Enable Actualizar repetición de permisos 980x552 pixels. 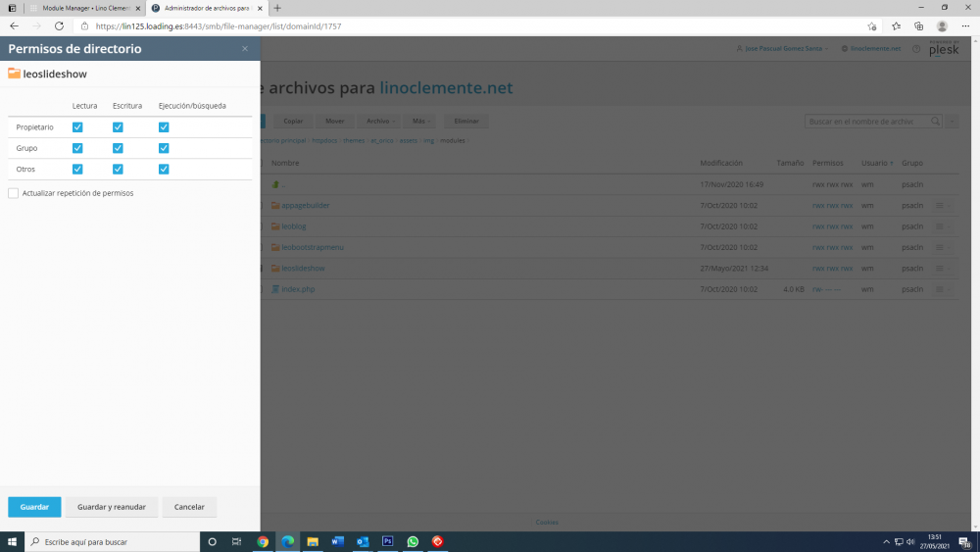click(13, 193)
